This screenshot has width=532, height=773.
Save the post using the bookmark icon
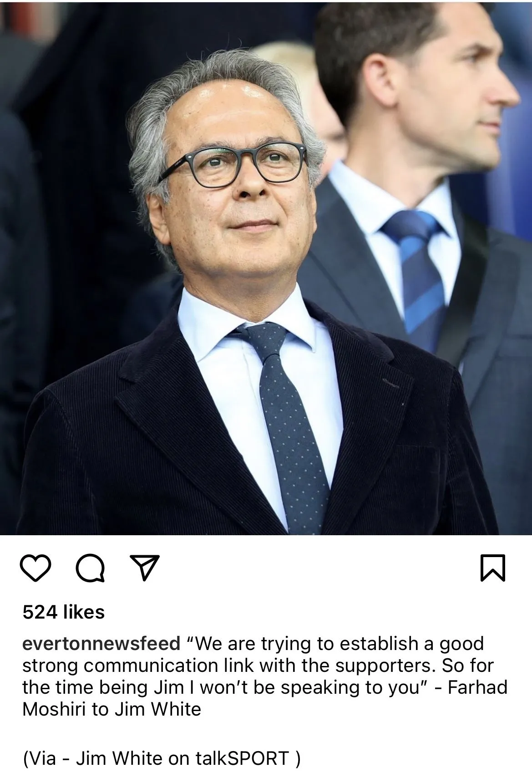point(493,568)
